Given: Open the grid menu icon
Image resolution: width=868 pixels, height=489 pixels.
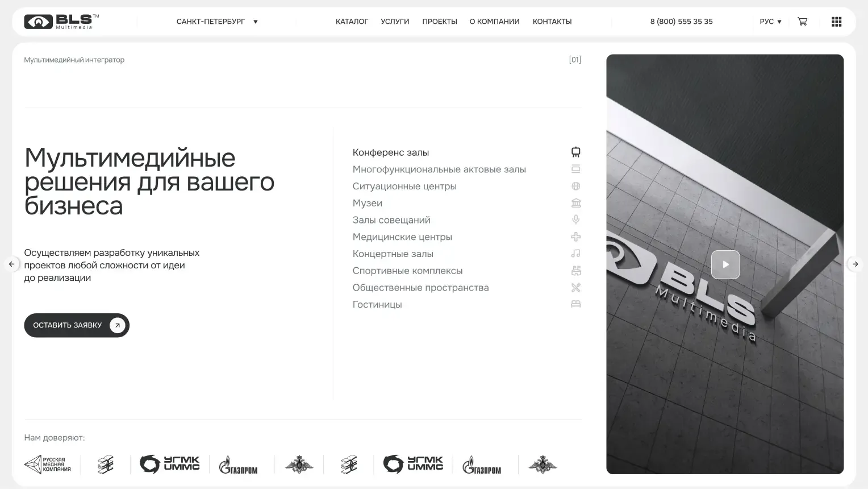Looking at the screenshot, I should coord(836,22).
